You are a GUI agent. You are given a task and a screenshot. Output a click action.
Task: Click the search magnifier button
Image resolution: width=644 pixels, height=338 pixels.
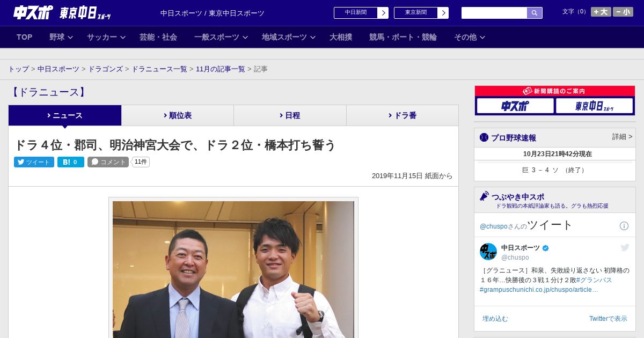(535, 13)
